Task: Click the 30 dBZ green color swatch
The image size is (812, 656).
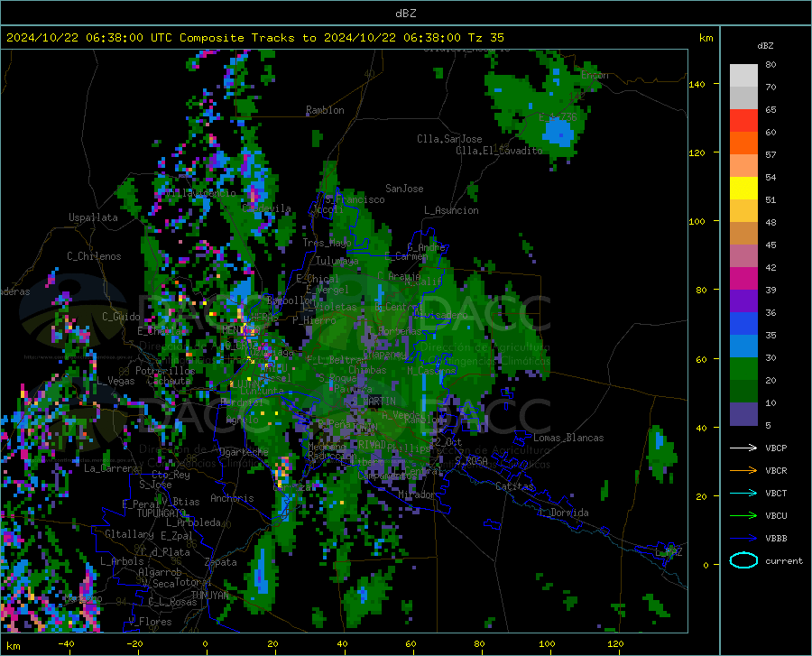Action: click(x=743, y=369)
